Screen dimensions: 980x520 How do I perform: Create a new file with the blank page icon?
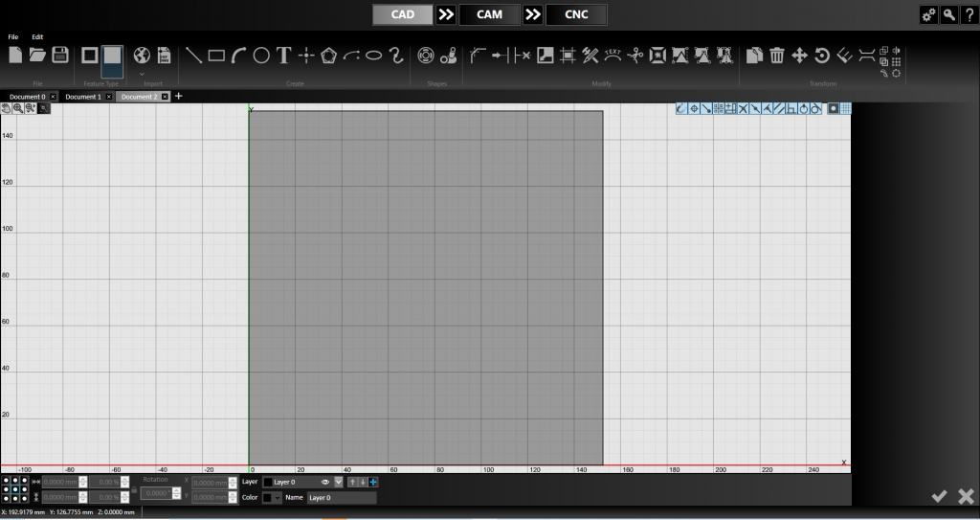tap(15, 56)
